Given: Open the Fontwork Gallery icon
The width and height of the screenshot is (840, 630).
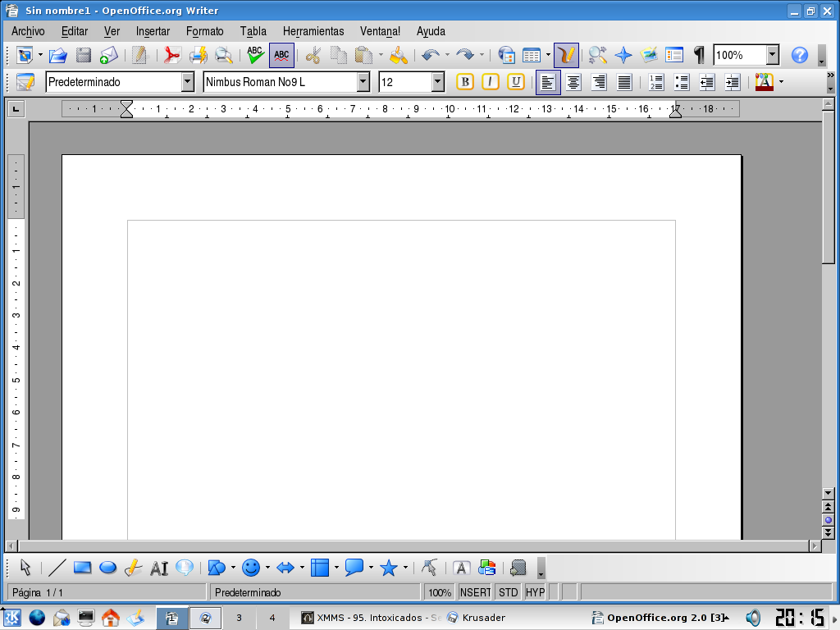Looking at the screenshot, I should pyautogui.click(x=462, y=568).
